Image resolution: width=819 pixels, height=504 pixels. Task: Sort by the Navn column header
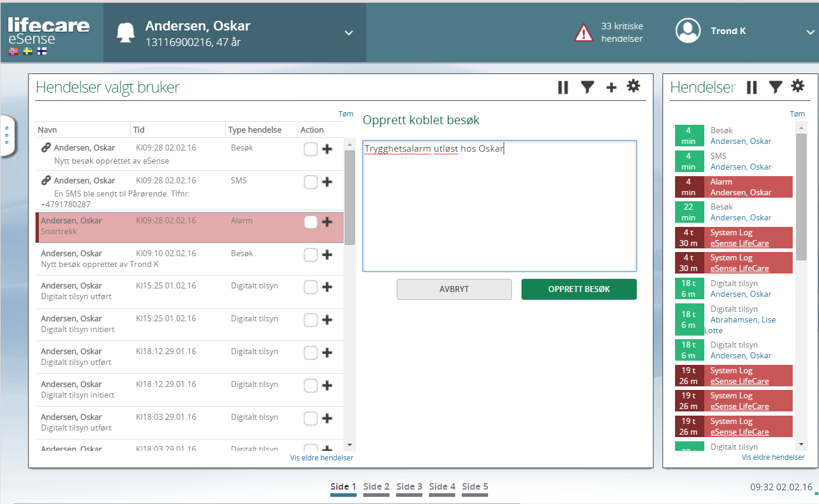tap(83, 130)
